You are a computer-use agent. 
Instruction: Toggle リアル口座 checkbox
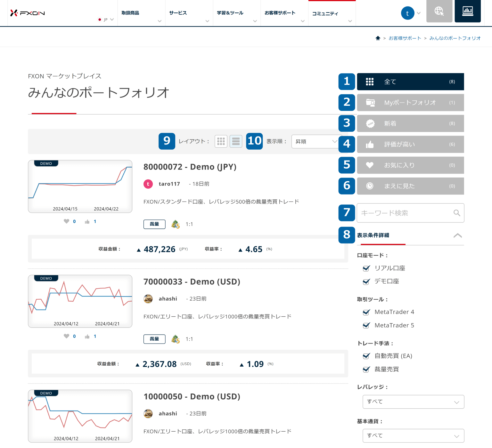(366, 268)
